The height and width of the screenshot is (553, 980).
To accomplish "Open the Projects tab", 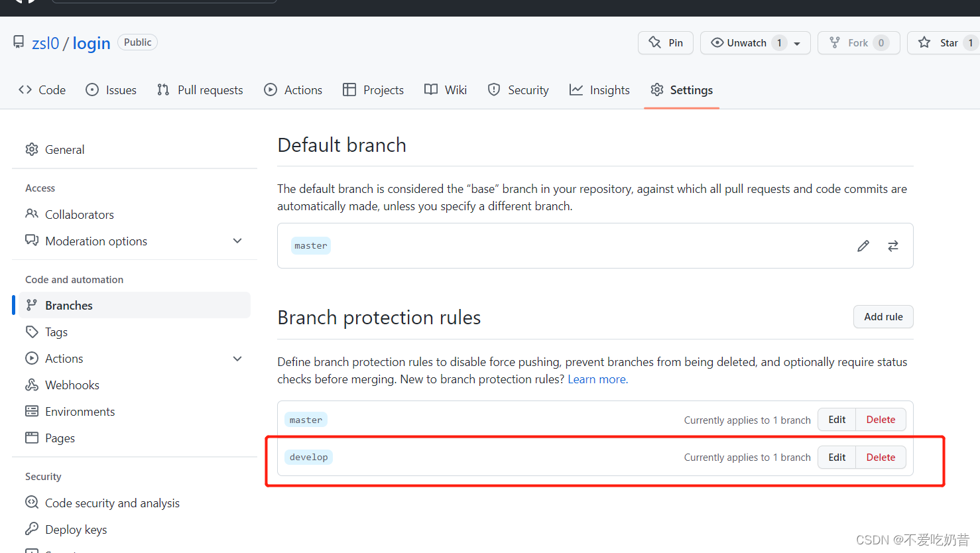I will coord(373,90).
